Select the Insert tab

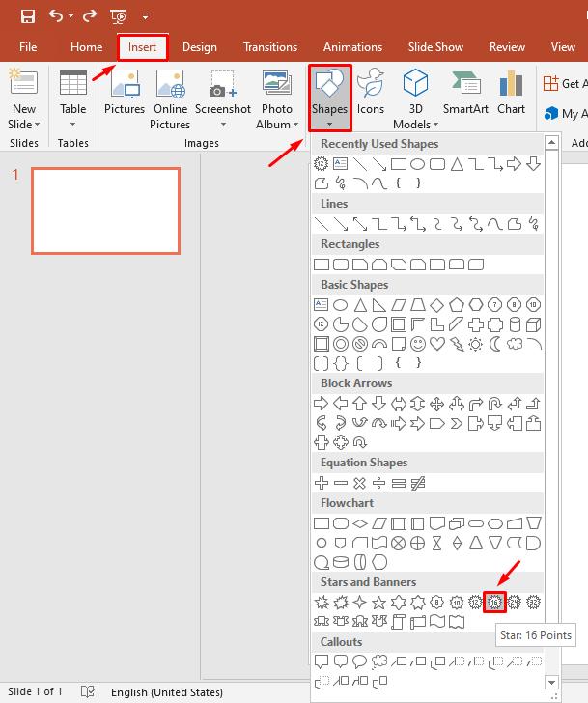[142, 47]
